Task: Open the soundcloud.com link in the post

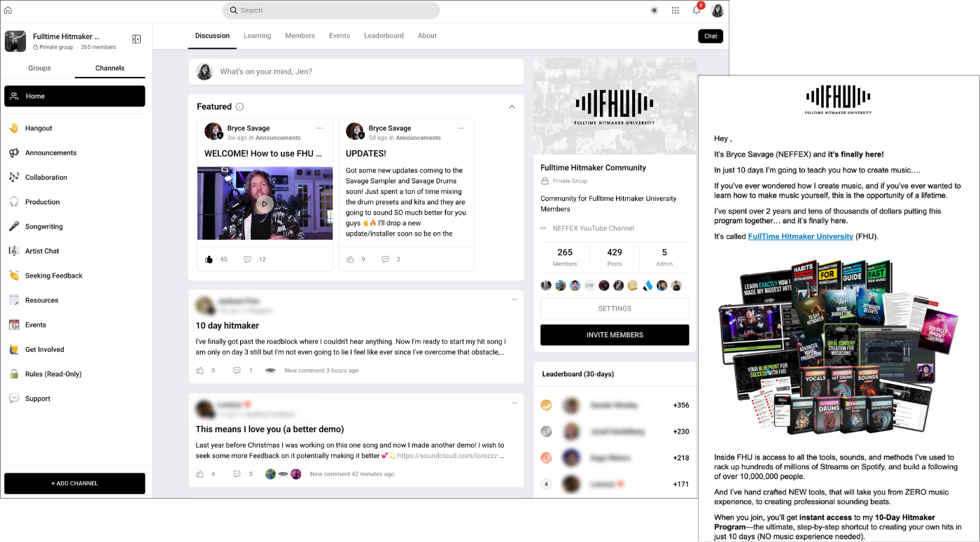Action: pyautogui.click(x=451, y=455)
